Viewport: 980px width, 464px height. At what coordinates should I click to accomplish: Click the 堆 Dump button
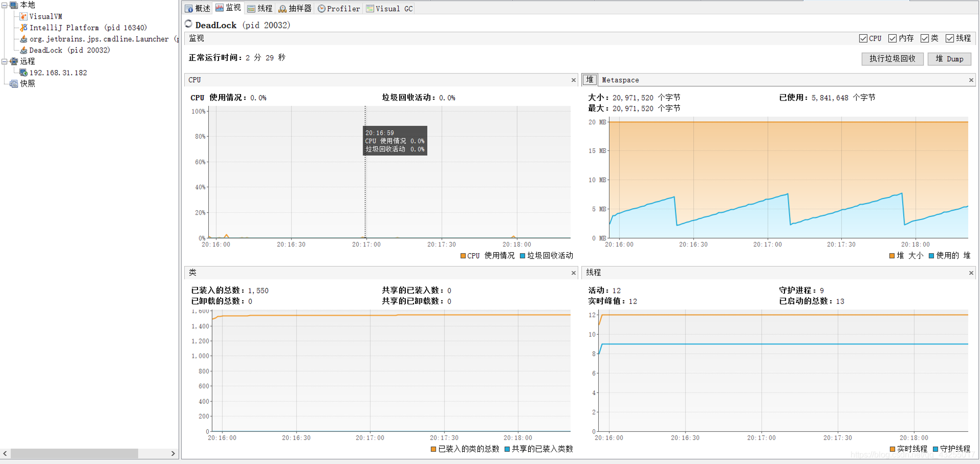pyautogui.click(x=949, y=59)
